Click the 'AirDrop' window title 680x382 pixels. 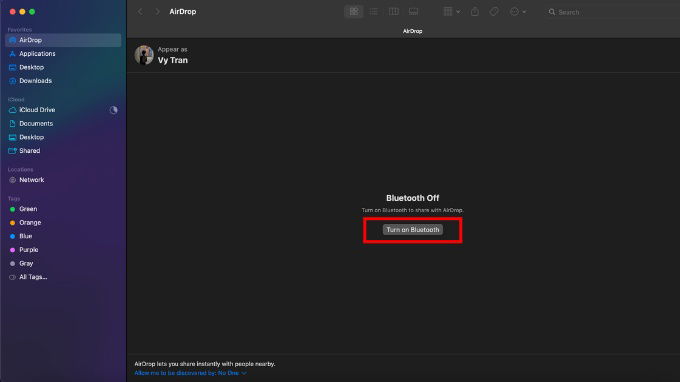click(183, 12)
